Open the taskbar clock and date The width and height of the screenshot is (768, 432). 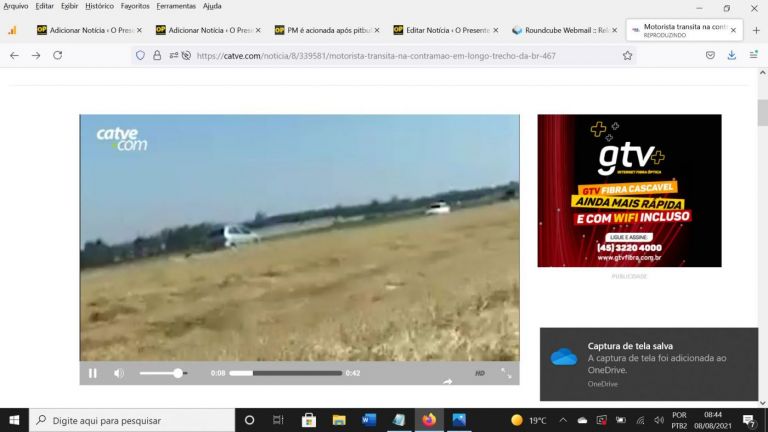tap(713, 420)
